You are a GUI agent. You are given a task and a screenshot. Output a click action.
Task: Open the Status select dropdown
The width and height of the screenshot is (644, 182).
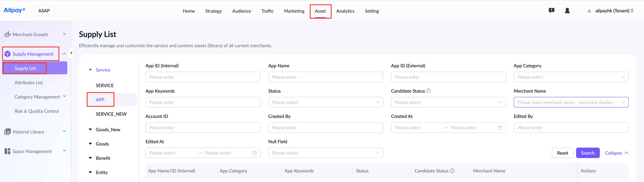click(x=325, y=102)
